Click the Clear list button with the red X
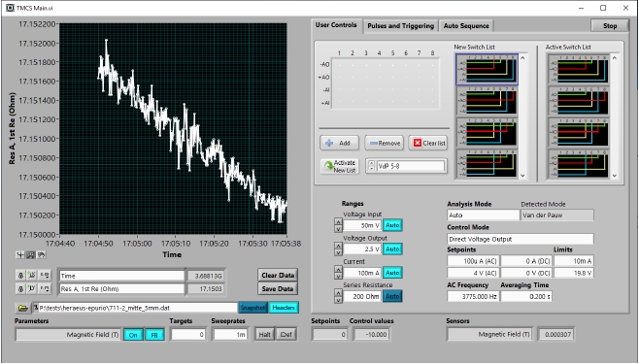 tap(427, 143)
